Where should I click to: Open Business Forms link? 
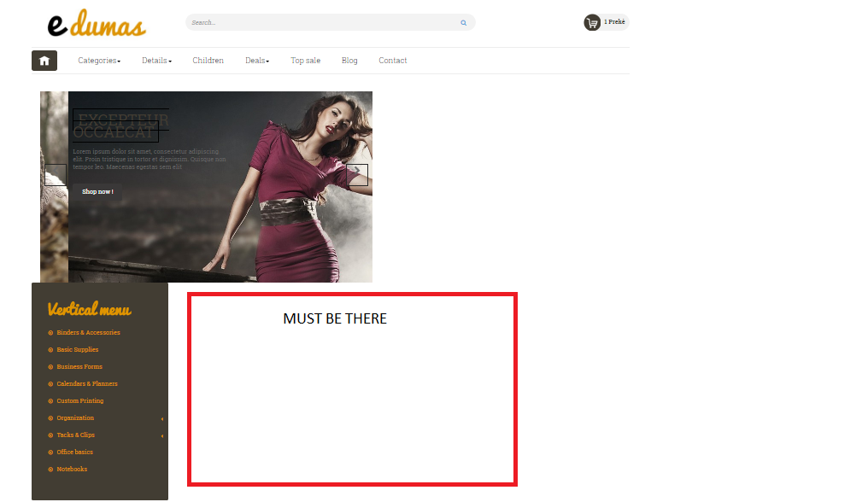click(x=79, y=367)
